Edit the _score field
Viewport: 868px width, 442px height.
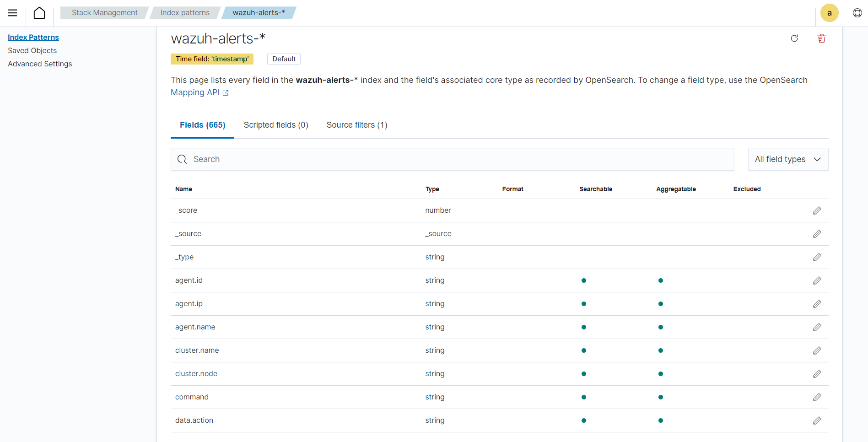coord(817,210)
